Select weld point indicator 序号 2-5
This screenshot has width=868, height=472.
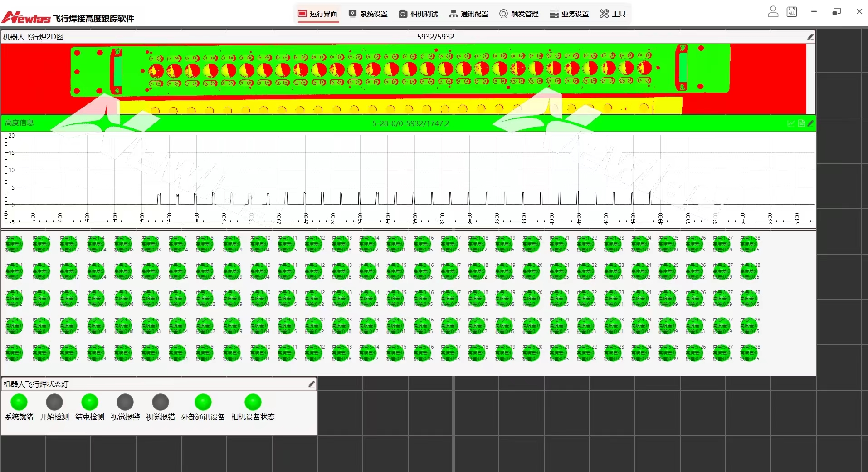[x=123, y=271]
